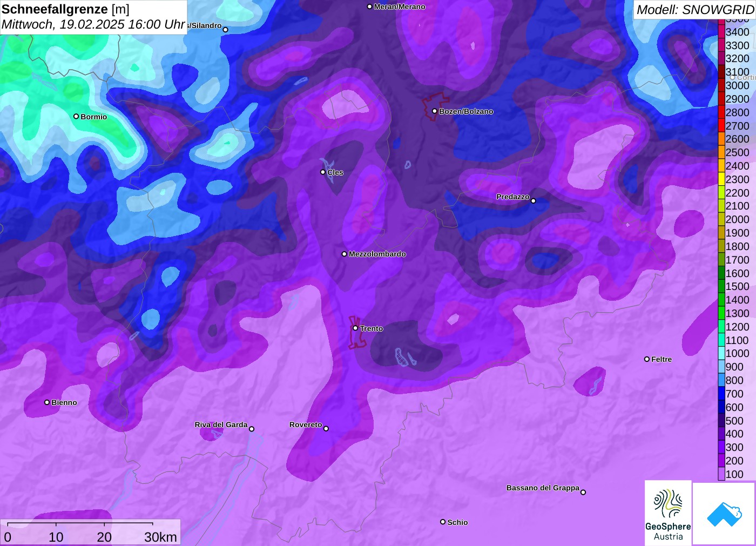The width and height of the screenshot is (756, 546).
Task: Click the Mezzolombardo city marker
Action: click(345, 254)
